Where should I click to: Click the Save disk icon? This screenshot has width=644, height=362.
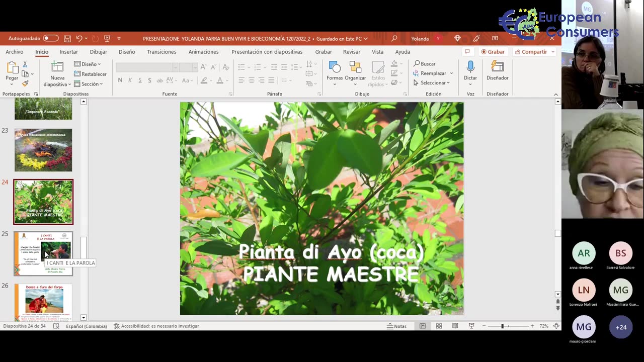coord(67,38)
